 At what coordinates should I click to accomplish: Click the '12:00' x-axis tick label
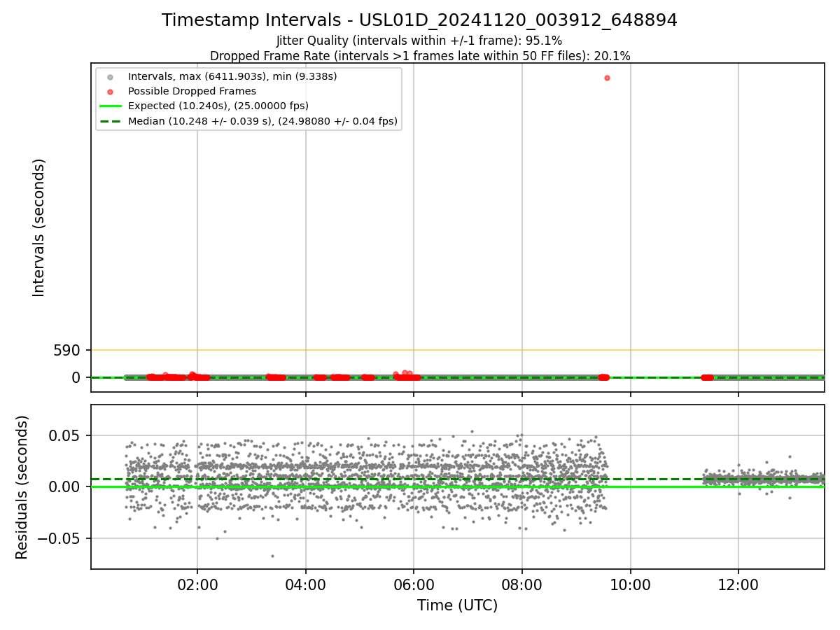pyautogui.click(x=738, y=584)
